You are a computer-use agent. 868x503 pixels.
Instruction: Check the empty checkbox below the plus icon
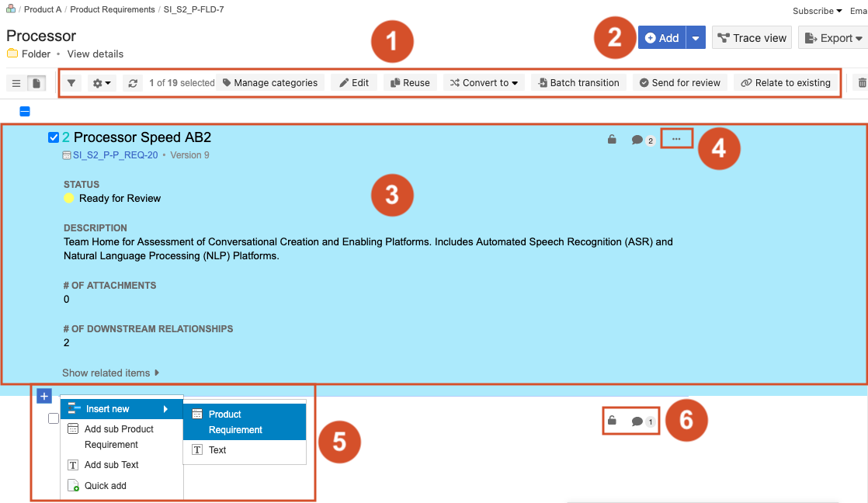click(x=54, y=418)
